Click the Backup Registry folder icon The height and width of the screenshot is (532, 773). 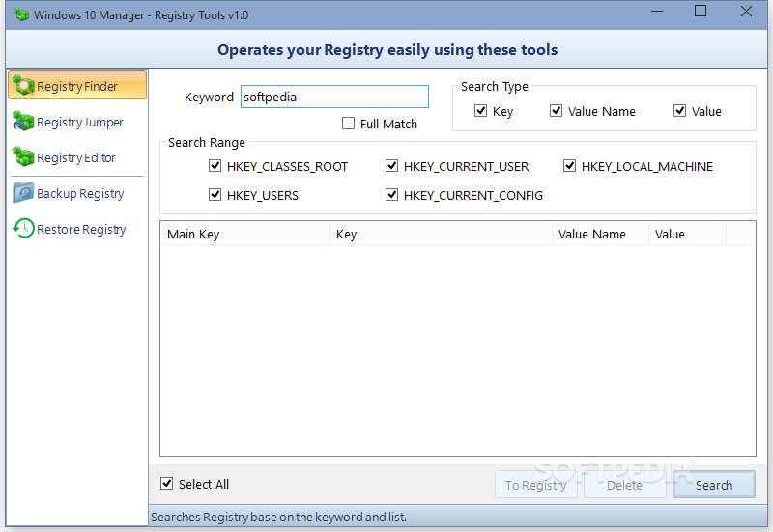pos(23,192)
